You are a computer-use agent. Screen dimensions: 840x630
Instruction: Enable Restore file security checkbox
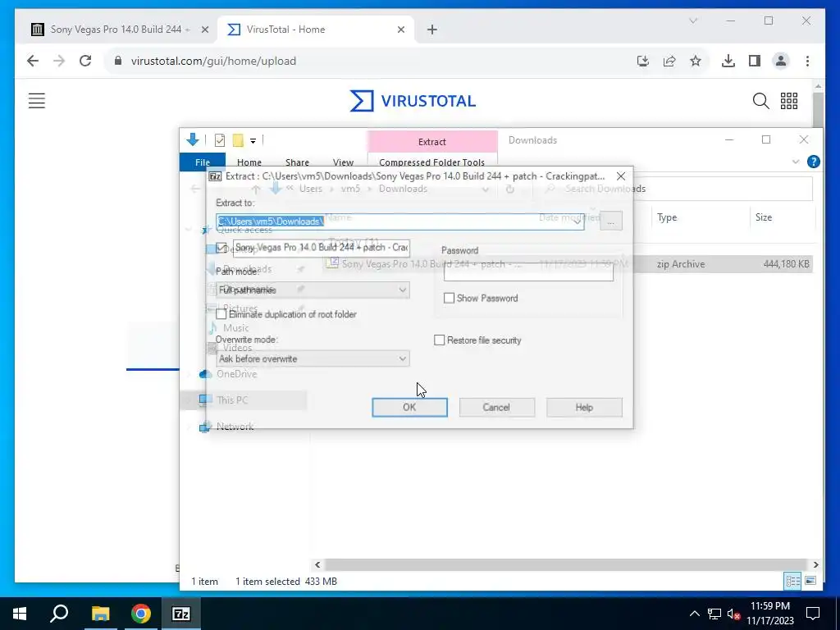coord(440,340)
